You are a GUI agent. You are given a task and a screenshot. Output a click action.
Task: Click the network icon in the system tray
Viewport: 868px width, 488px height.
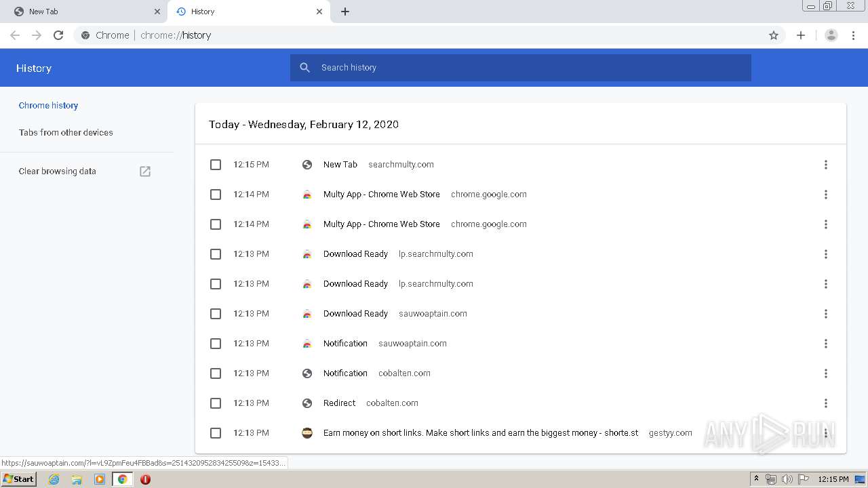pos(771,479)
